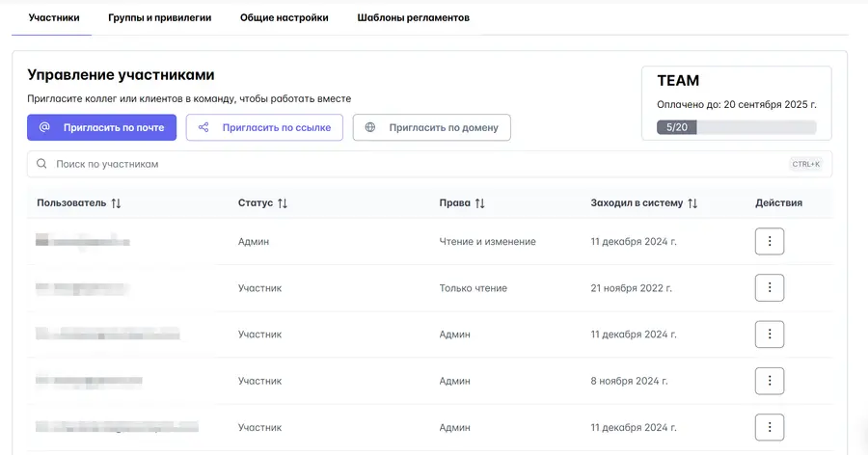
Task: Click the Пользователь column header
Action: [x=71, y=203]
